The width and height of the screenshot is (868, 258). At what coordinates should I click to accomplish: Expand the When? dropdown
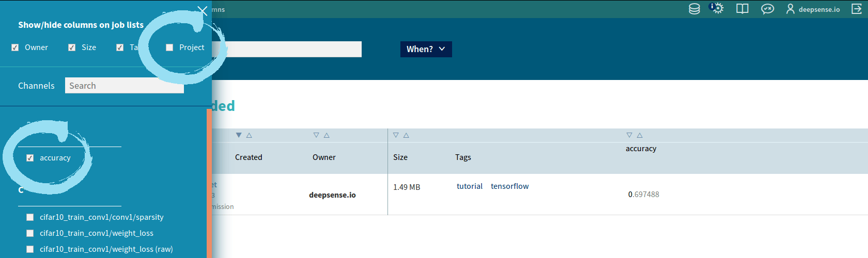[426, 49]
